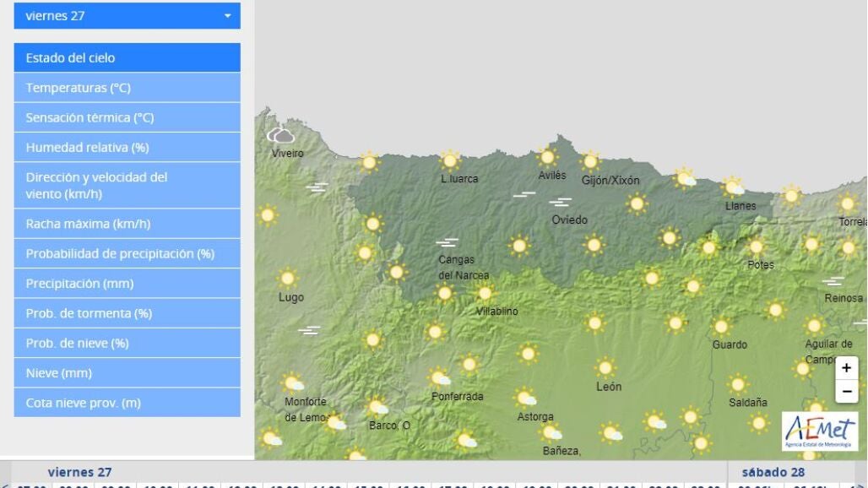Select sábado 28 on the timeline
This screenshot has width=868, height=488.
tap(773, 472)
